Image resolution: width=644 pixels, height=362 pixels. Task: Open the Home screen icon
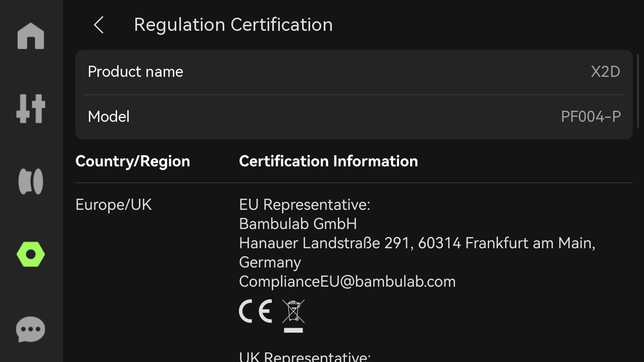click(31, 36)
